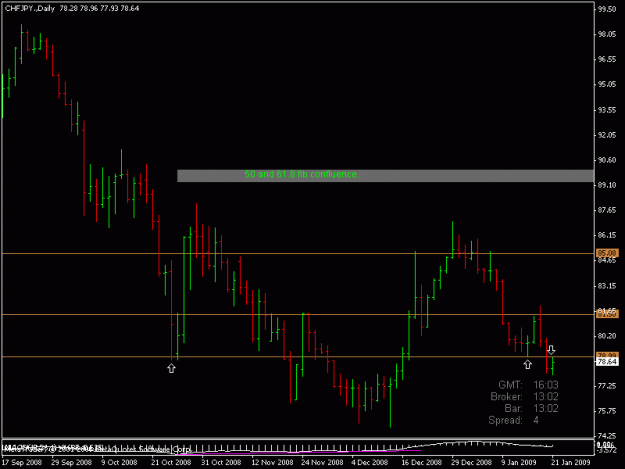The width and height of the screenshot is (625, 469).
Task: Select the '50 and 61.8 fib confluence.' label
Action: coord(301,175)
